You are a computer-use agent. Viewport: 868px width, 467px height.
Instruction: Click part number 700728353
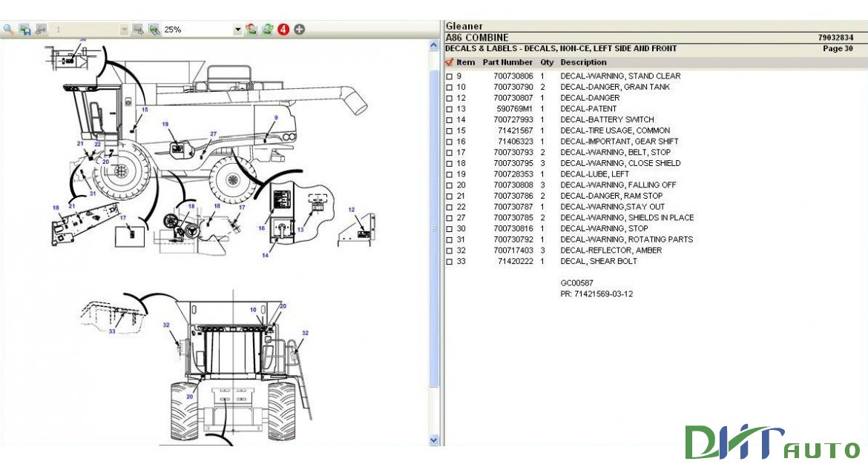[x=513, y=173]
